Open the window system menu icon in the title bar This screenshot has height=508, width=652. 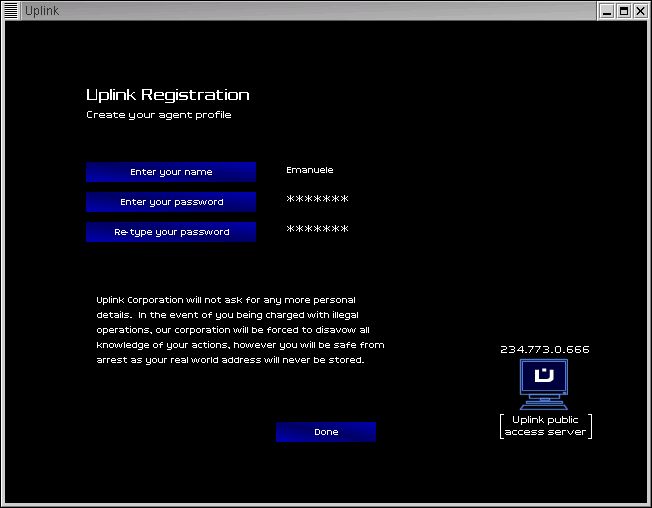(x=11, y=10)
